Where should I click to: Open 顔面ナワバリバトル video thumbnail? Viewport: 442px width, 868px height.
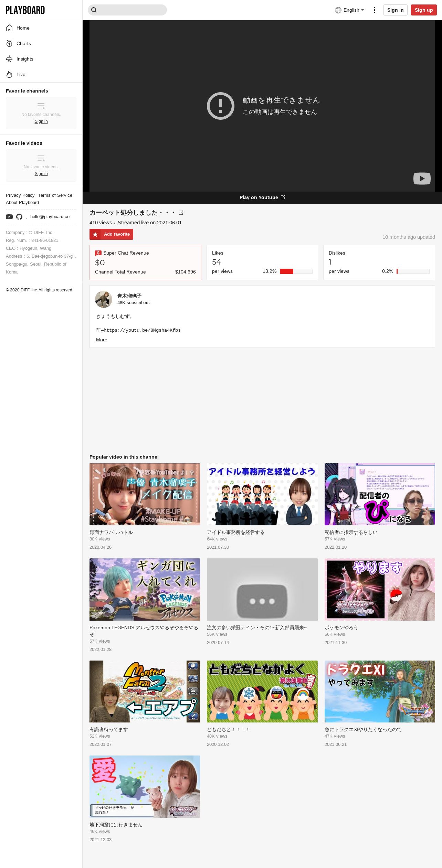pyautogui.click(x=145, y=494)
